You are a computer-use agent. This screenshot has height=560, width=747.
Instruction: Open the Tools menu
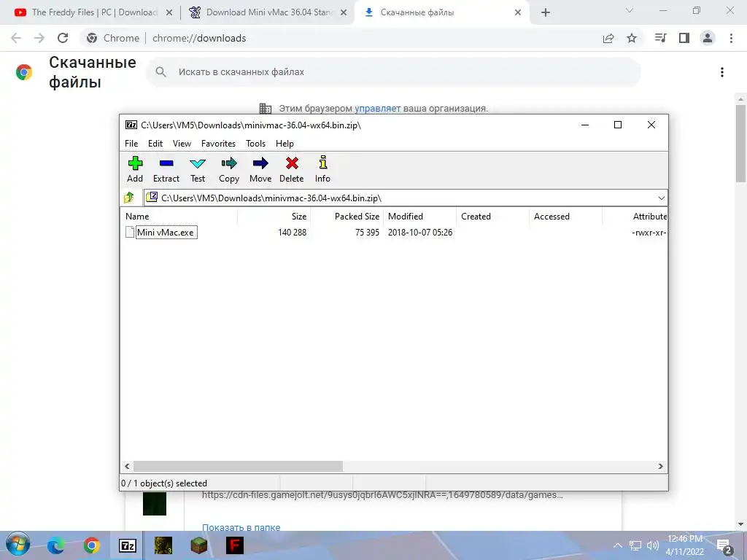click(256, 144)
